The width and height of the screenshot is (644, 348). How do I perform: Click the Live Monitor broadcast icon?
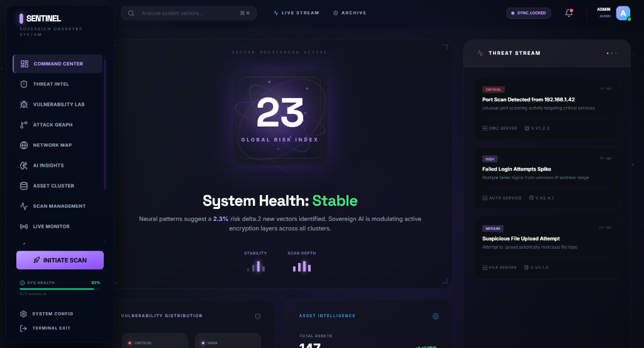[x=24, y=227]
